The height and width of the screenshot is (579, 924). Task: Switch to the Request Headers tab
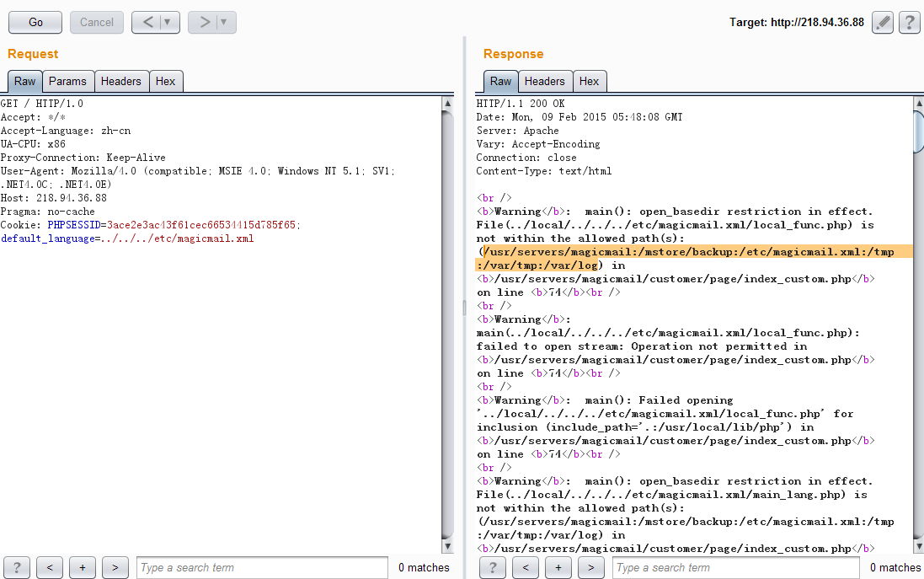coord(120,82)
